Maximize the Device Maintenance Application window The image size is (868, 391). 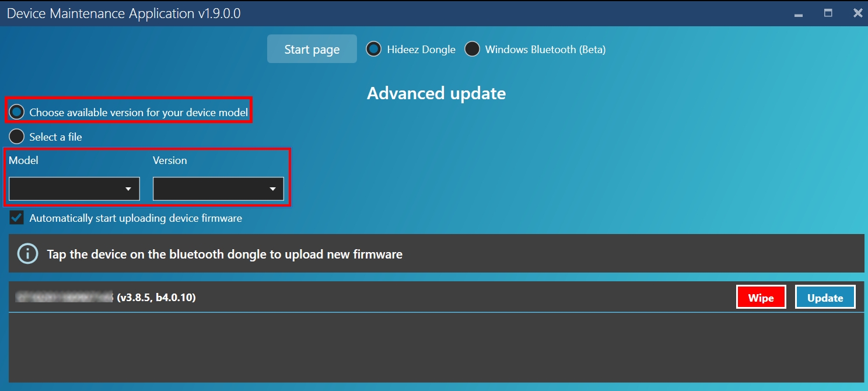(828, 13)
